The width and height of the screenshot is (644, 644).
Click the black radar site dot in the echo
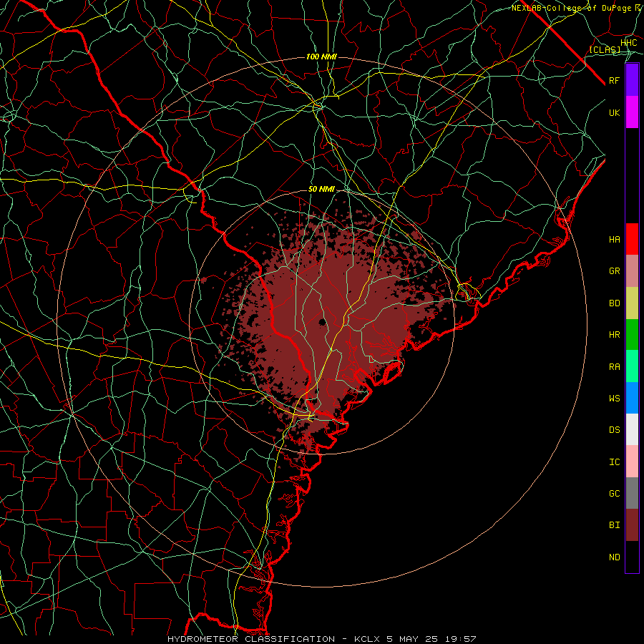click(323, 321)
